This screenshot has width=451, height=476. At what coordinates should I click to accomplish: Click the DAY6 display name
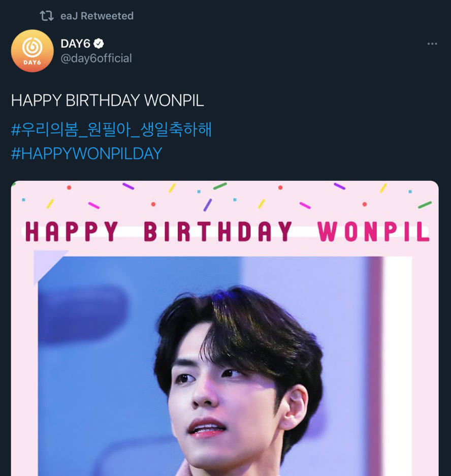[x=76, y=44]
